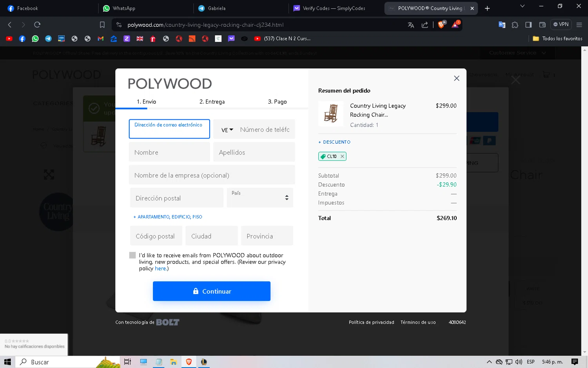Open the Zillow bookmark icon
The image size is (588, 368).
[114, 38]
